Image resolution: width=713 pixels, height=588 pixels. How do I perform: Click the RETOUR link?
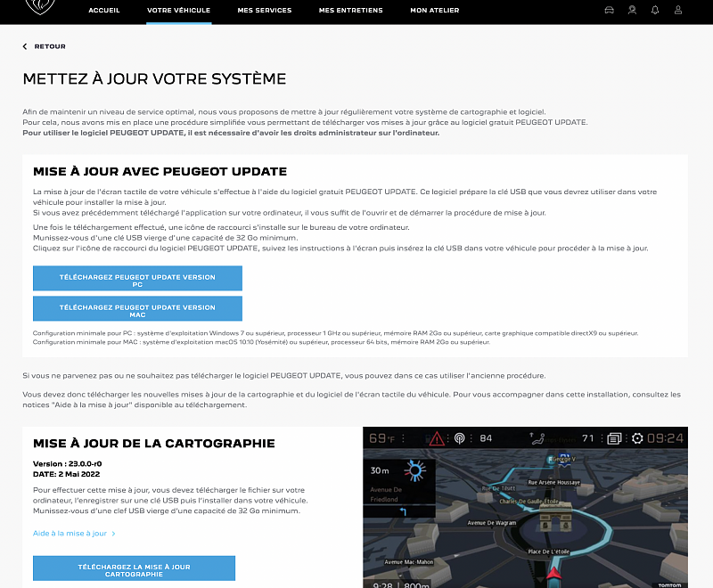coord(50,46)
